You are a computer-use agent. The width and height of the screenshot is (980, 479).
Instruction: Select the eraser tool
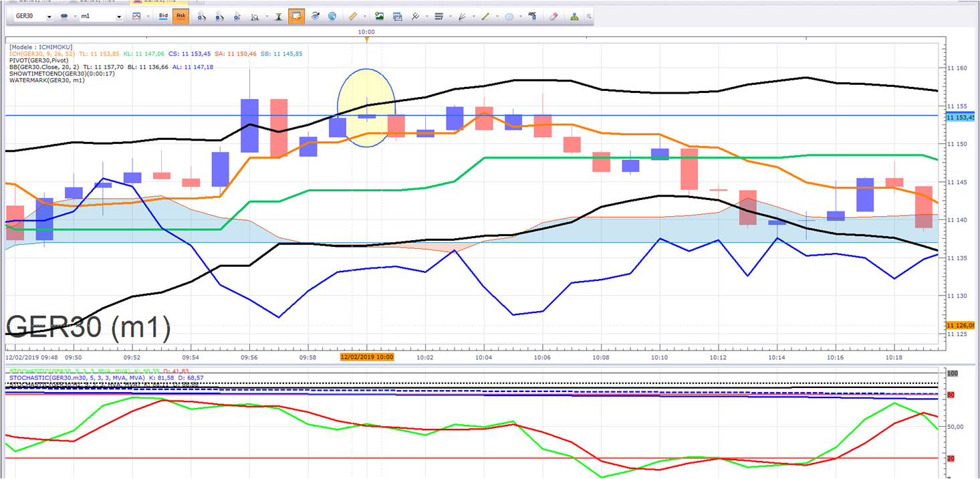[x=553, y=16]
